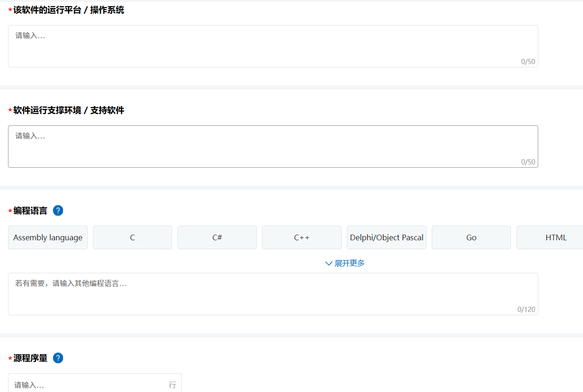
Task: Click the 源程序量 line count input
Action: pyautogui.click(x=95, y=384)
